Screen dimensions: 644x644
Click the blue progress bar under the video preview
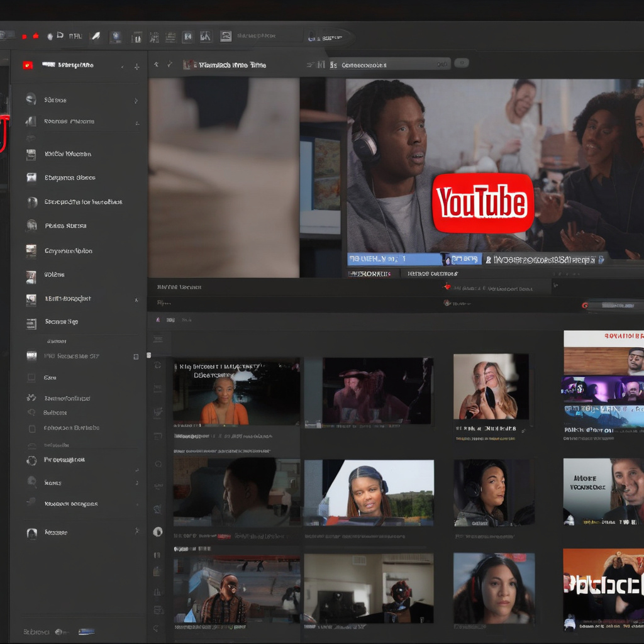click(x=394, y=258)
